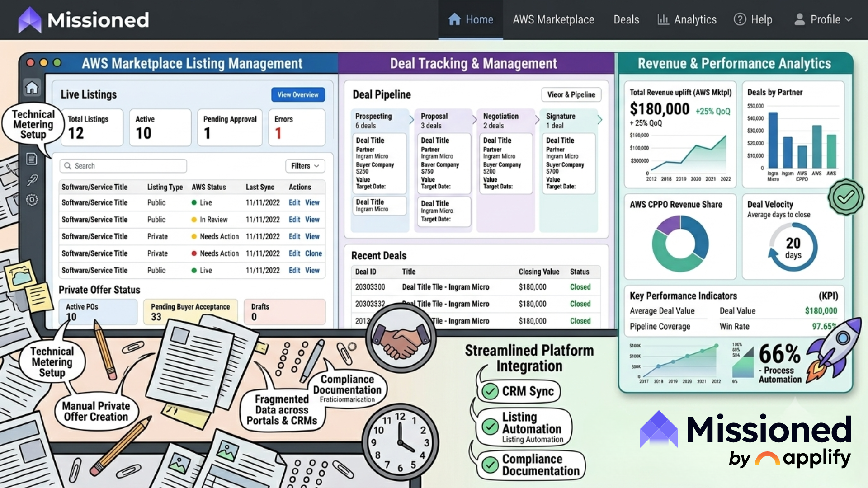The image size is (868, 488).
Task: Click the Active 10 stat card
Action: (x=160, y=127)
